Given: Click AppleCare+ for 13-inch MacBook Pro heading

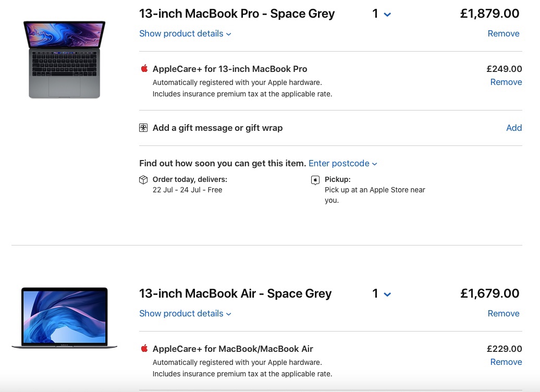Looking at the screenshot, I should click(x=230, y=69).
